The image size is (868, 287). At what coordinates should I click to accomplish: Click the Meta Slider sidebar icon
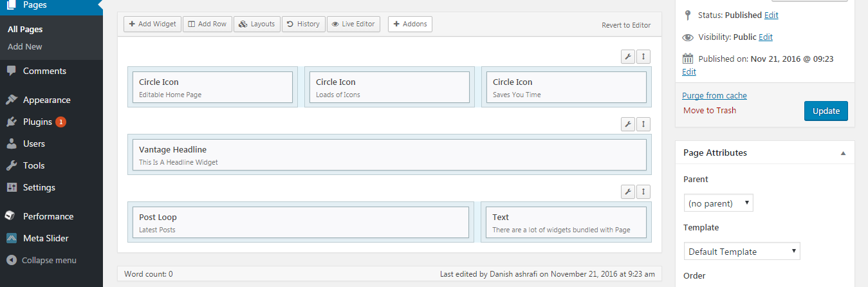point(12,238)
